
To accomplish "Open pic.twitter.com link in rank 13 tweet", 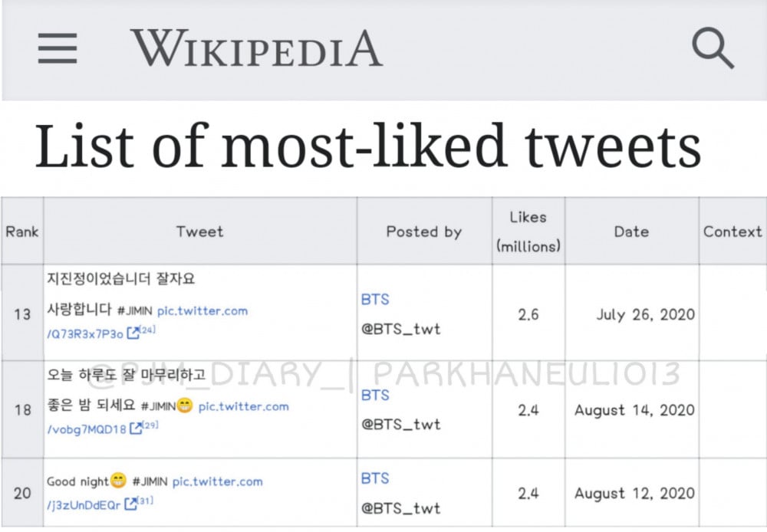I will pyautogui.click(x=202, y=311).
